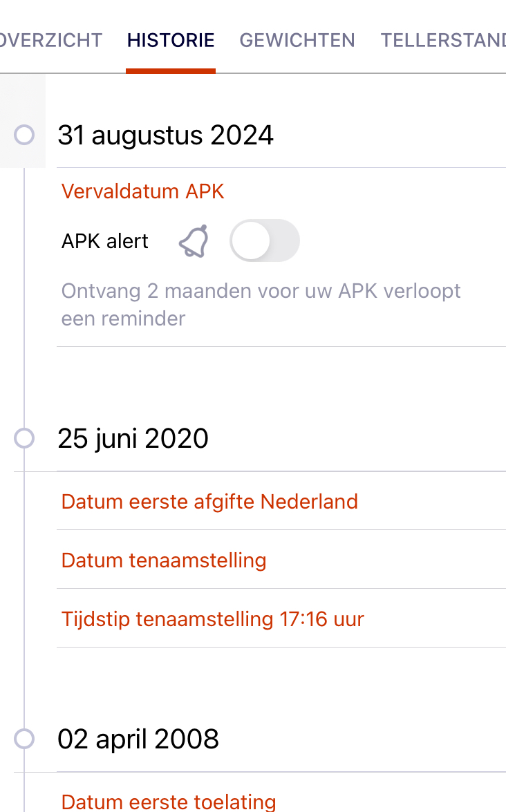Click Datum eerste afgifte Nederland
This screenshot has height=812, width=506.
coord(209,501)
